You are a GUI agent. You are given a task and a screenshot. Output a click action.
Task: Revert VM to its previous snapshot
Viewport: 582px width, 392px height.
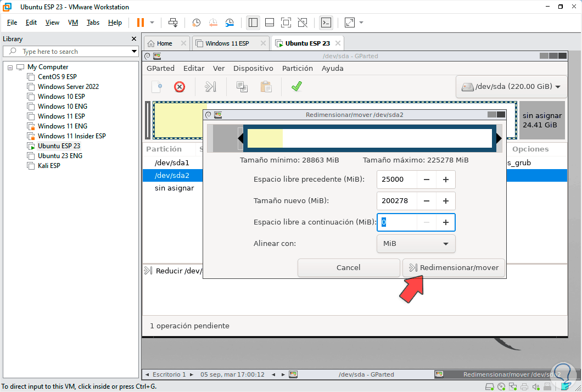click(213, 23)
